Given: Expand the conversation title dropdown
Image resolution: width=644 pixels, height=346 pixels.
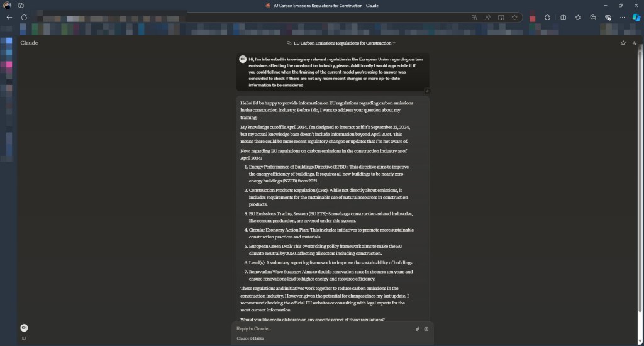Looking at the screenshot, I should tap(394, 43).
